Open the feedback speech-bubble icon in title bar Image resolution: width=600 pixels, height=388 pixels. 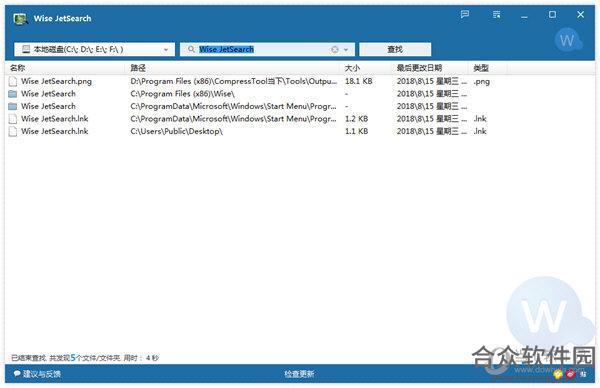(465, 15)
